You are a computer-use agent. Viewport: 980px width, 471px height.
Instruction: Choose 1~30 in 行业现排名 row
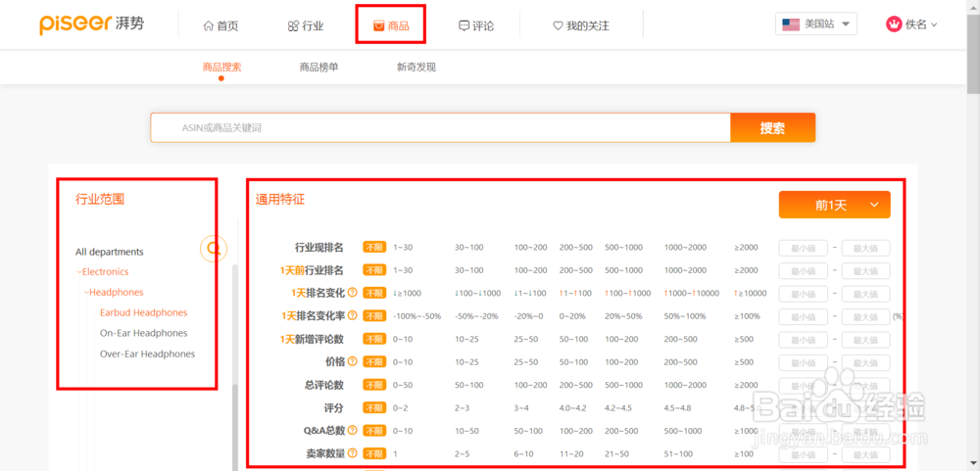click(403, 248)
